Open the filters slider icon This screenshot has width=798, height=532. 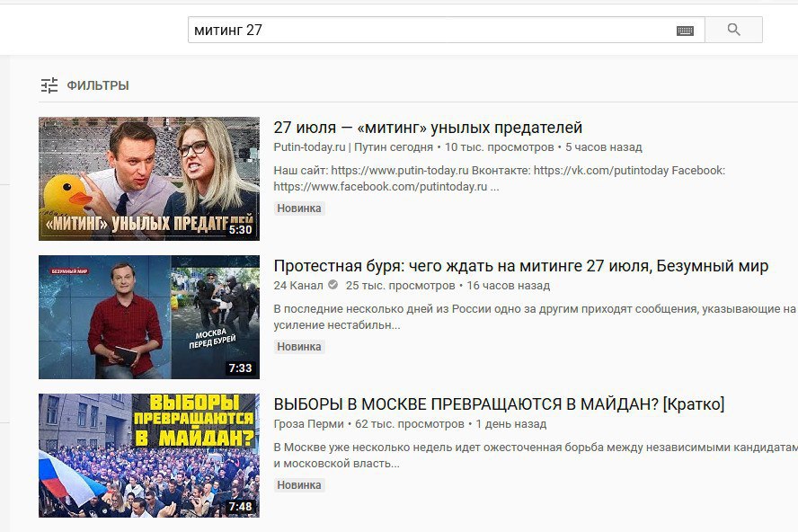[49, 85]
